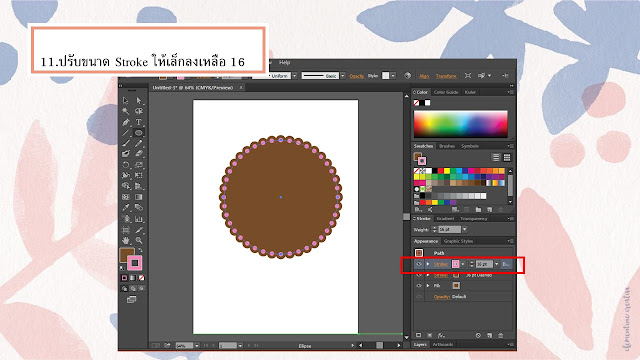The image size is (640, 360).
Task: Switch to the Color Guide tab
Action: coord(446,92)
